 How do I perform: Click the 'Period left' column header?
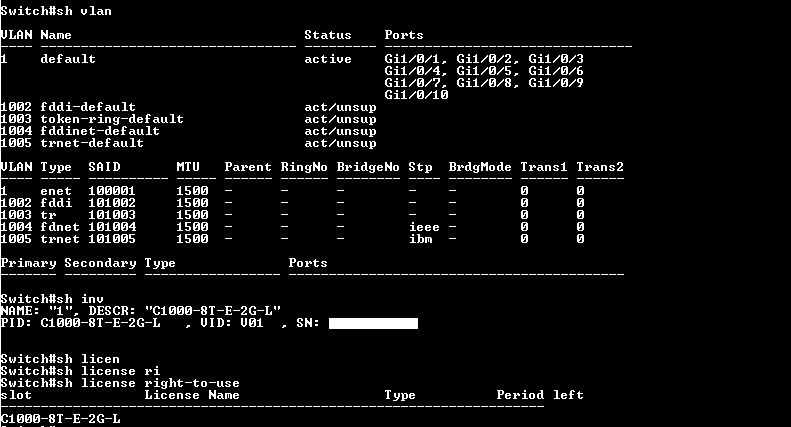coord(540,395)
